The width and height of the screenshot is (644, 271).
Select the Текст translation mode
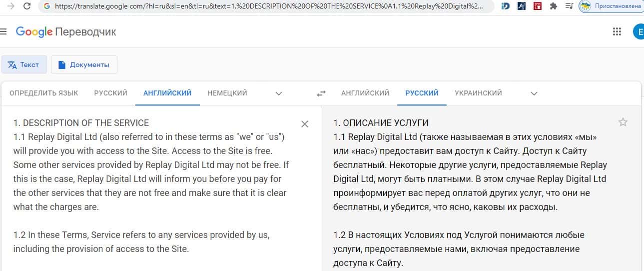[24, 64]
